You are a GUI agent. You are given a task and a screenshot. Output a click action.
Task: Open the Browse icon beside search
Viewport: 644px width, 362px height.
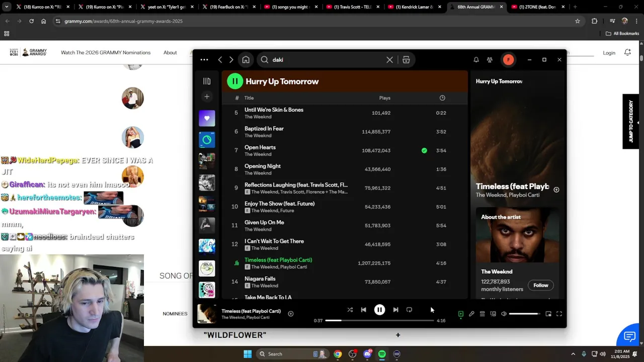pos(406,60)
